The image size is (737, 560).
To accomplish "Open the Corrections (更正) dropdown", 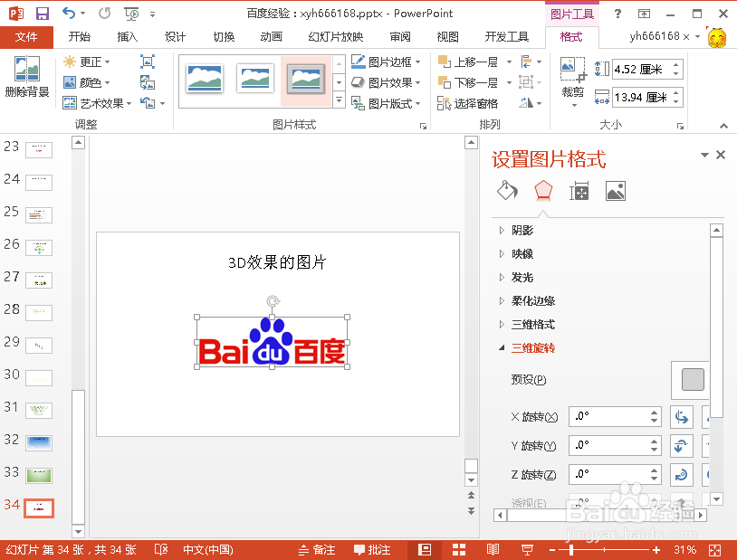I will point(87,62).
